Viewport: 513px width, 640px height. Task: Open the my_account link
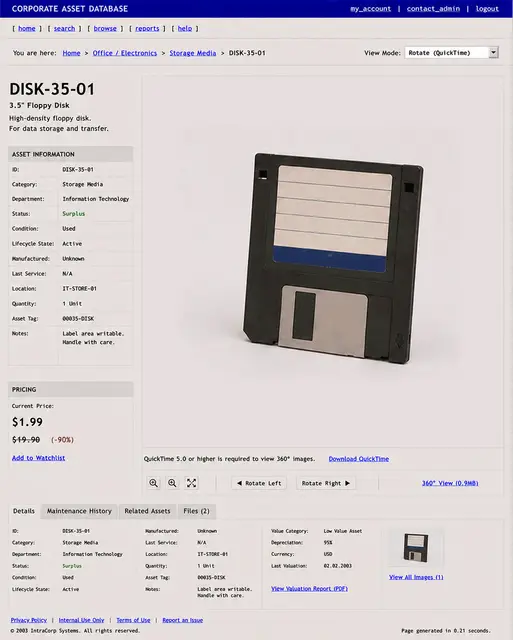(x=370, y=9)
